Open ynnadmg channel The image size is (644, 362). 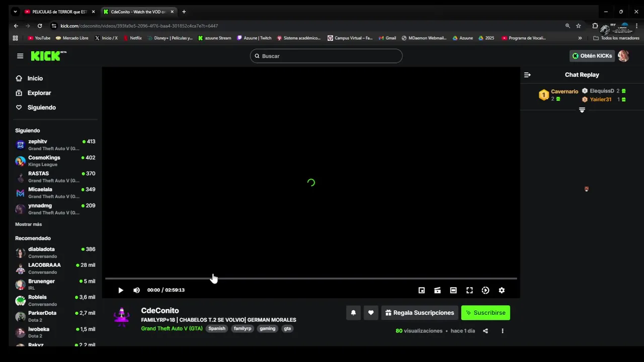[55, 209]
